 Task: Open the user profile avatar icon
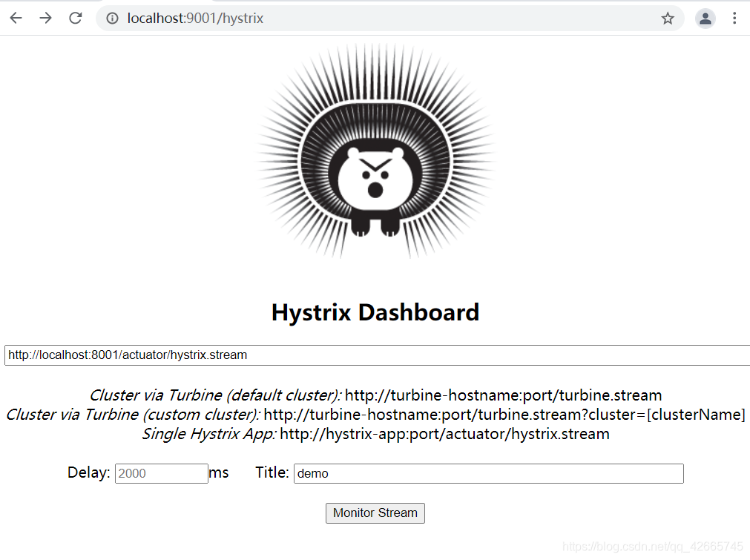pos(705,19)
